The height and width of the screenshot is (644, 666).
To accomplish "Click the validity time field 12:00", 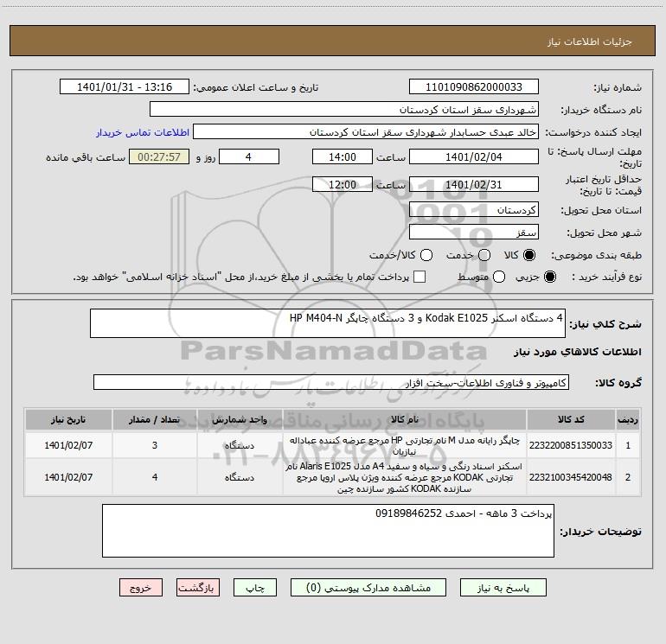I will (343, 184).
